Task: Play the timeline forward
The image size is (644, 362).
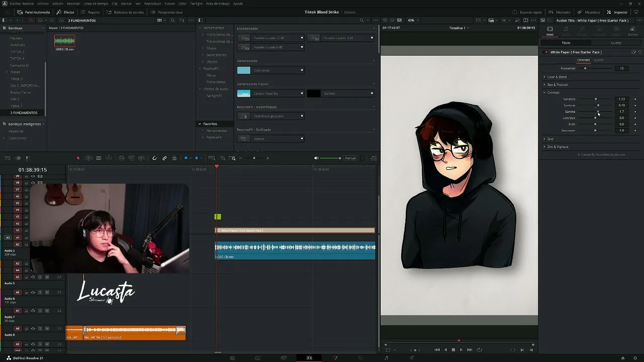Action: 461,350
